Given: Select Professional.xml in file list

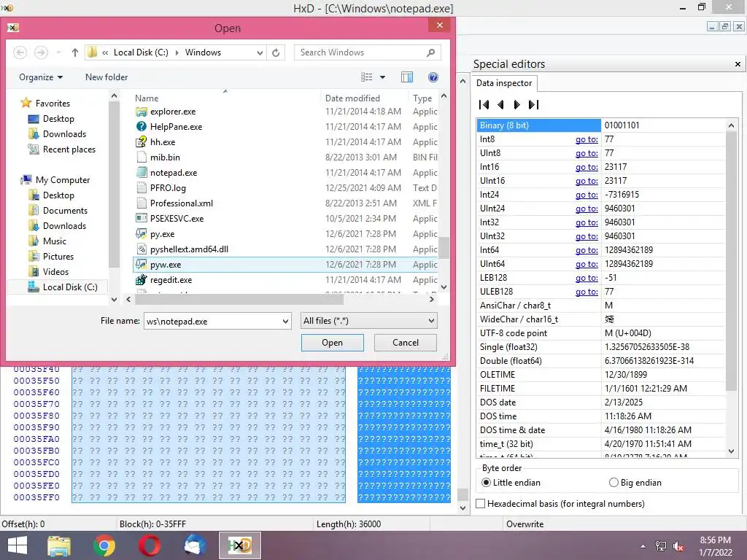Looking at the screenshot, I should (182, 203).
